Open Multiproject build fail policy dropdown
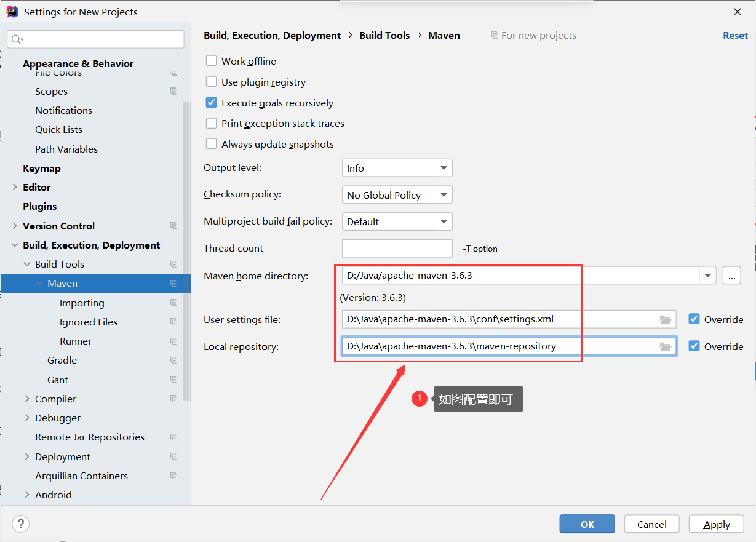This screenshot has height=542, width=756. [x=397, y=221]
